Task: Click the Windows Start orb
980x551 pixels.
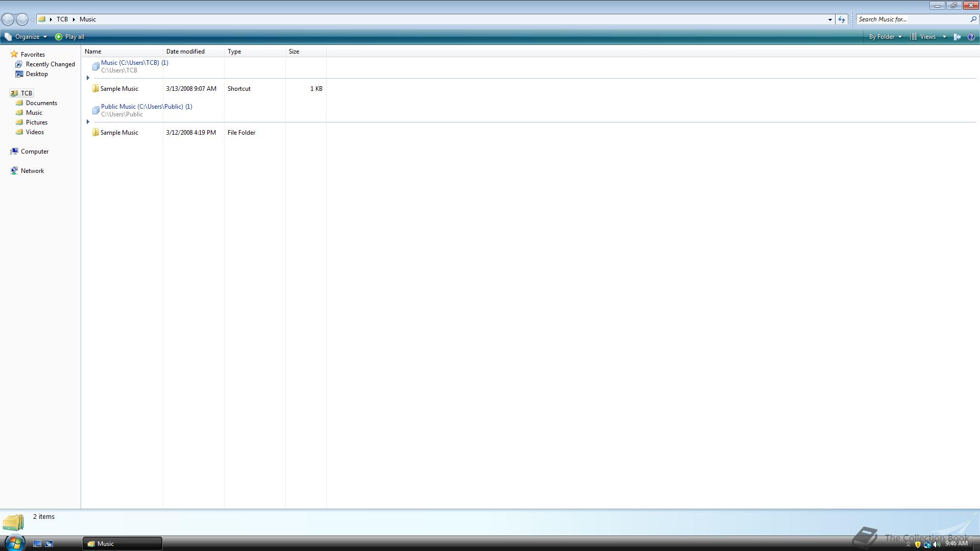Action: coord(14,543)
